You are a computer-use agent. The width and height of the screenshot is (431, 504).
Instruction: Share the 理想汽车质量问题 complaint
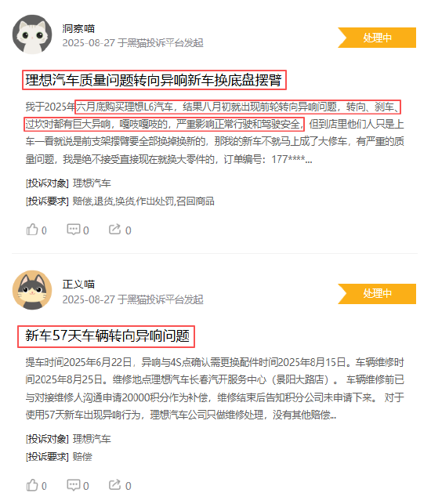[x=120, y=230]
